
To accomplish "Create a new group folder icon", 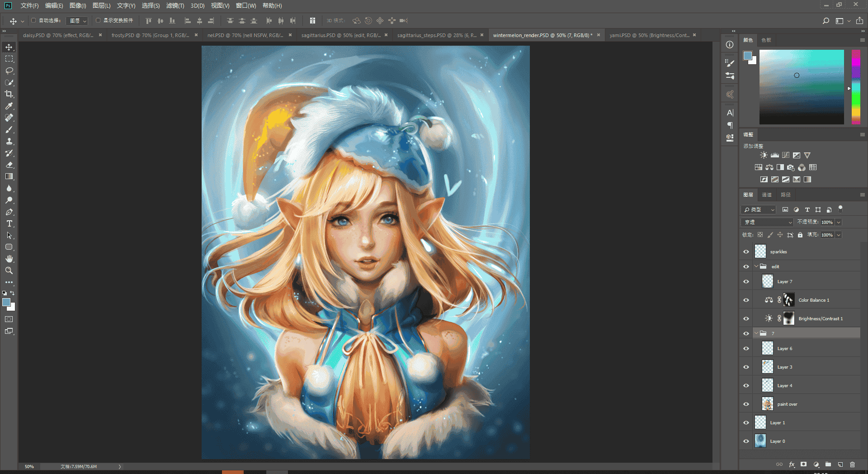I will coord(828,465).
